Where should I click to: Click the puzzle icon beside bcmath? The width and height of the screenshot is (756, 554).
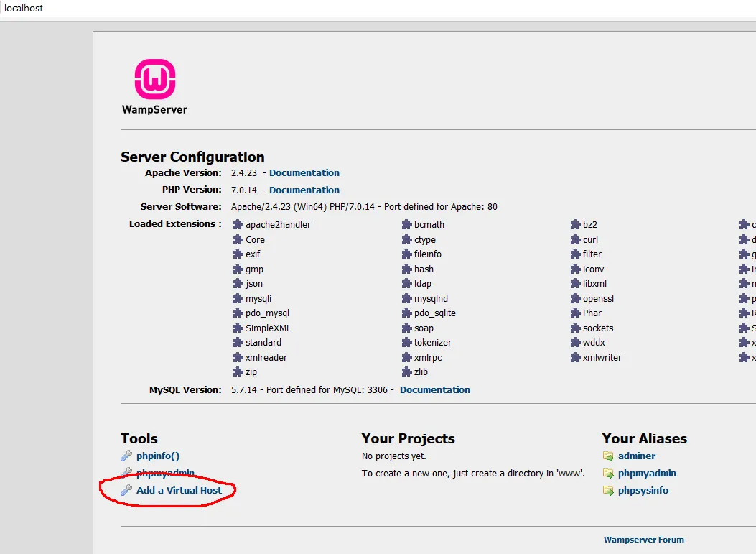click(406, 224)
